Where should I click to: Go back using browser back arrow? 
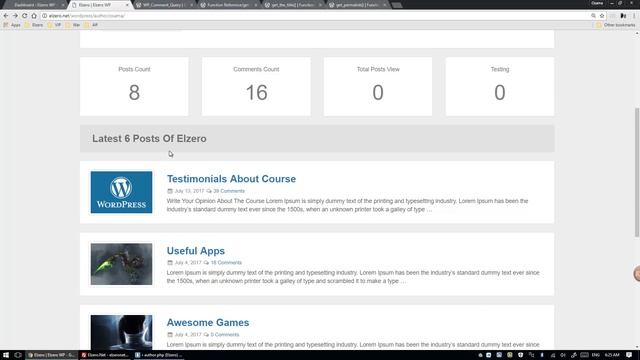[6, 16]
